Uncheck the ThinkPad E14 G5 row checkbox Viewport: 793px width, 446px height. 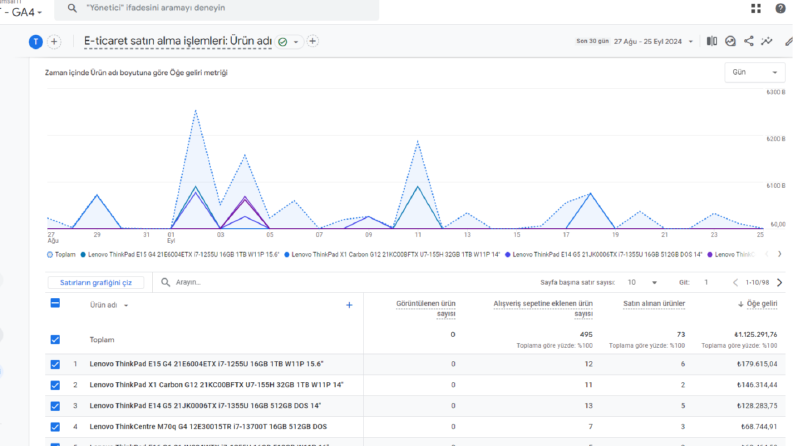pos(55,406)
